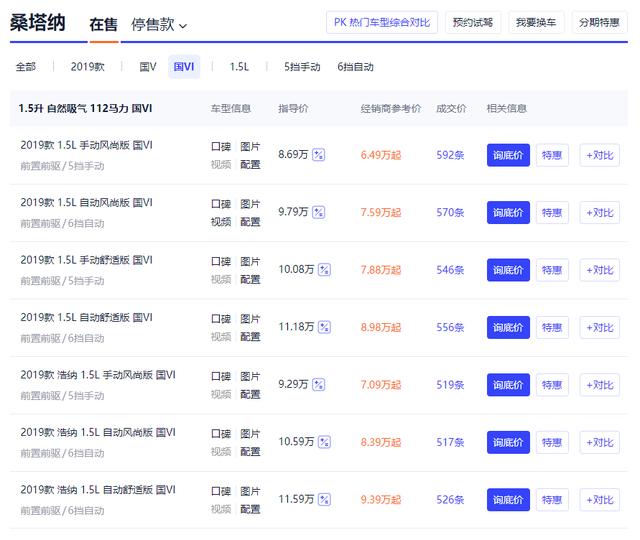This screenshot has height=540, width=640.
Task: Click the 桑塔纳 title
Action: (x=38, y=23)
